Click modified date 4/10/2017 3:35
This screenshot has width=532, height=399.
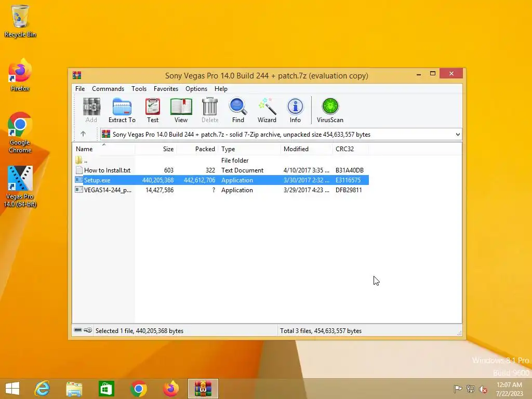[x=306, y=170]
